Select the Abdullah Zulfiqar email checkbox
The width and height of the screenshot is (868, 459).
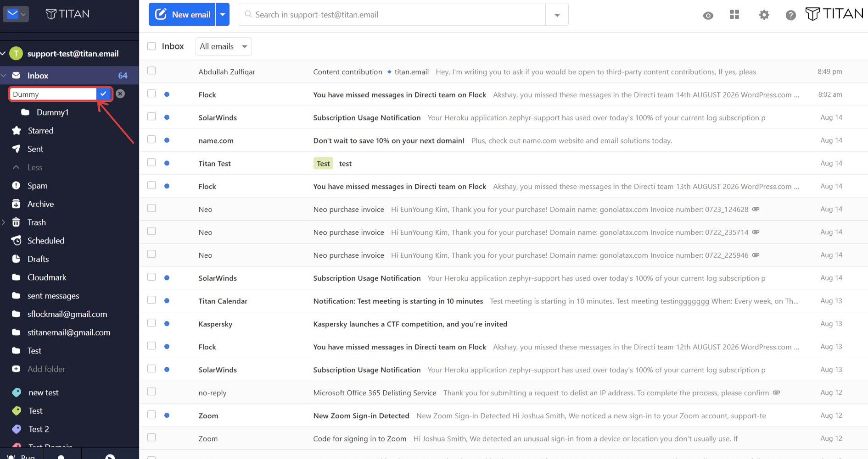pos(151,71)
